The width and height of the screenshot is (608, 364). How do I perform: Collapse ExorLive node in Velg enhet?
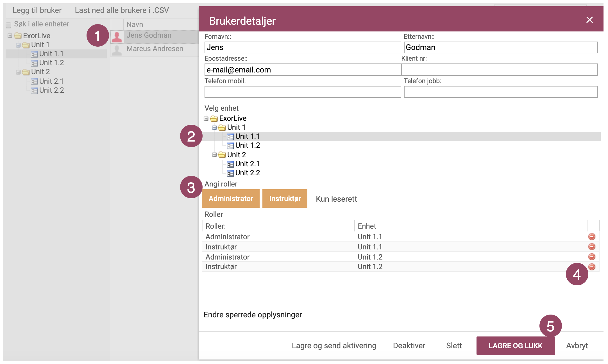(206, 119)
